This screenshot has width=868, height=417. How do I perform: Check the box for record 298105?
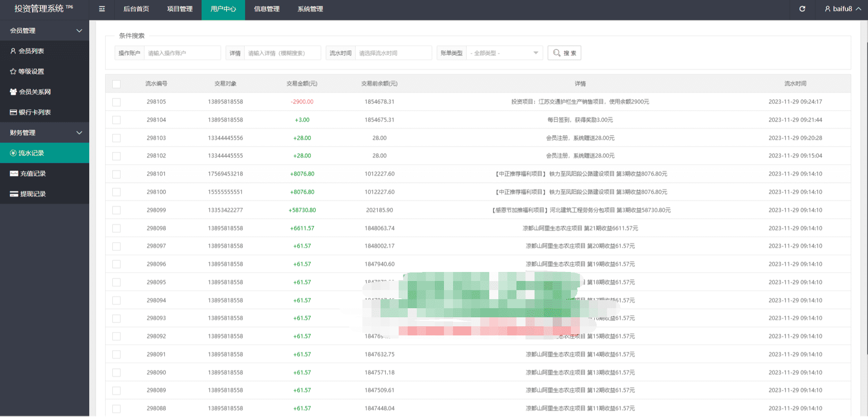[116, 102]
